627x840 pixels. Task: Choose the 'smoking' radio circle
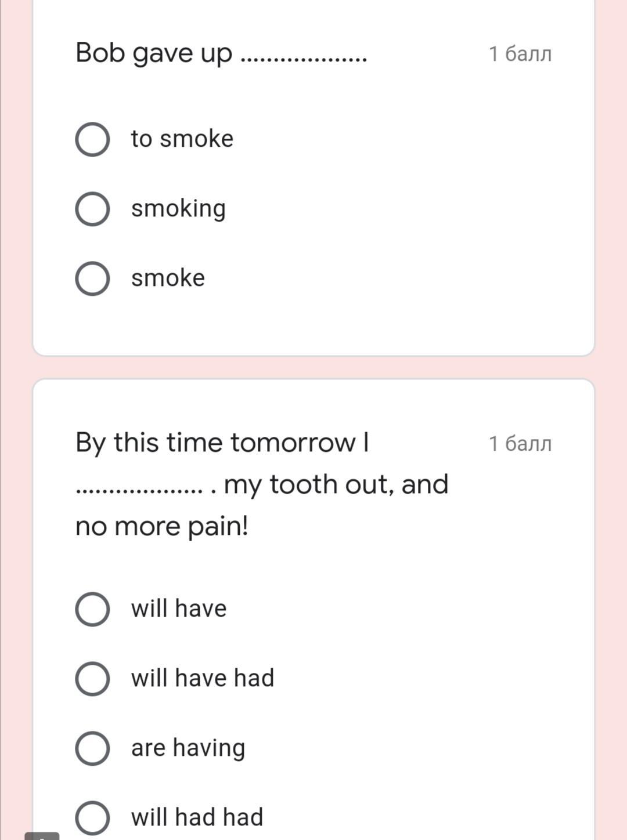[x=92, y=209]
